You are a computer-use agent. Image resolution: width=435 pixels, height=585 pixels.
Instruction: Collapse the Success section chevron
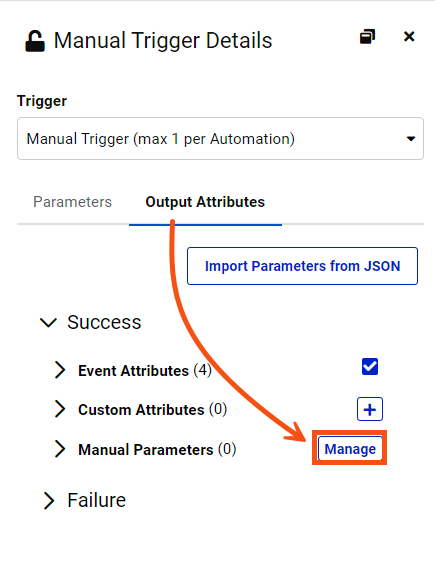(48, 323)
